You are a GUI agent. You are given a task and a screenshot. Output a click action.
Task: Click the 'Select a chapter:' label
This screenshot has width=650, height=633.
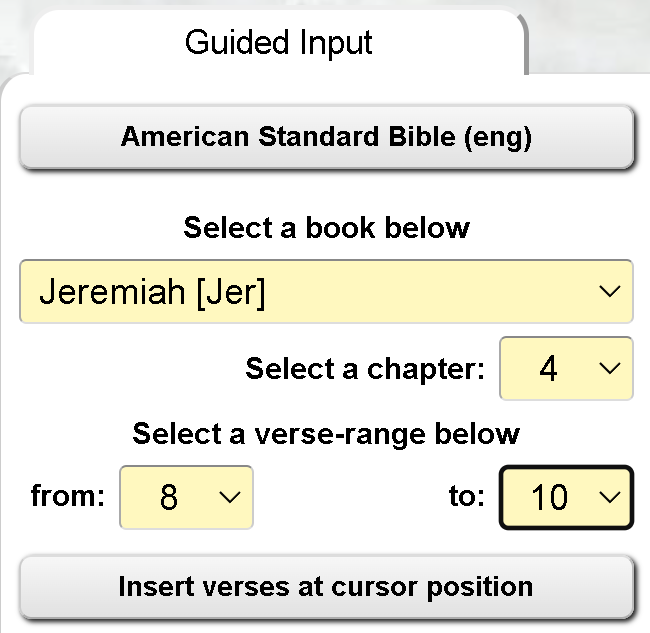point(365,369)
